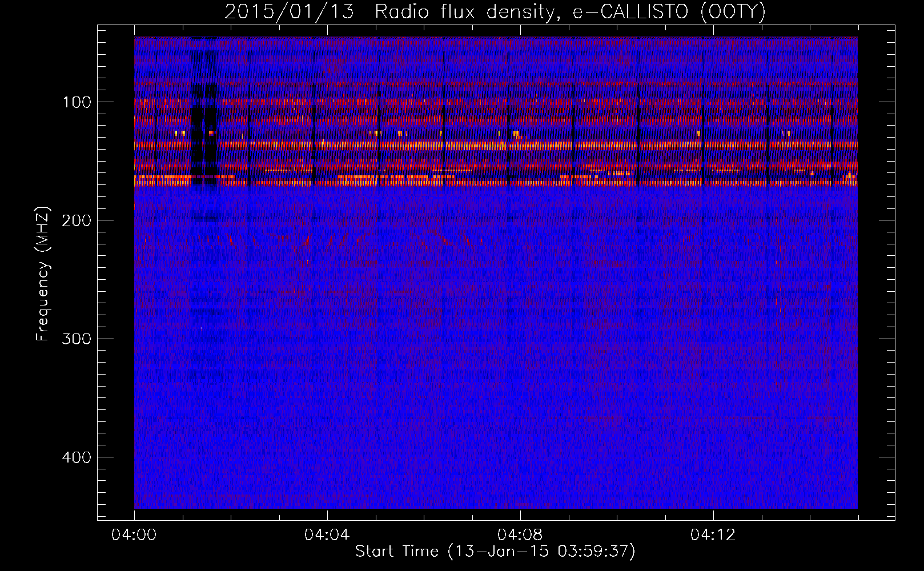Viewport: 924px width, 571px height.
Task: Click the 04:12 time tick label
Action: 713,535
